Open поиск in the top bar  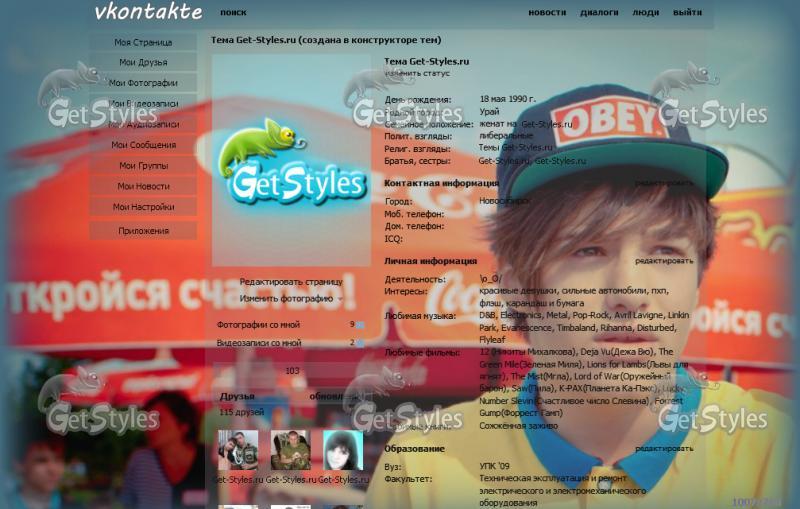coord(233,12)
